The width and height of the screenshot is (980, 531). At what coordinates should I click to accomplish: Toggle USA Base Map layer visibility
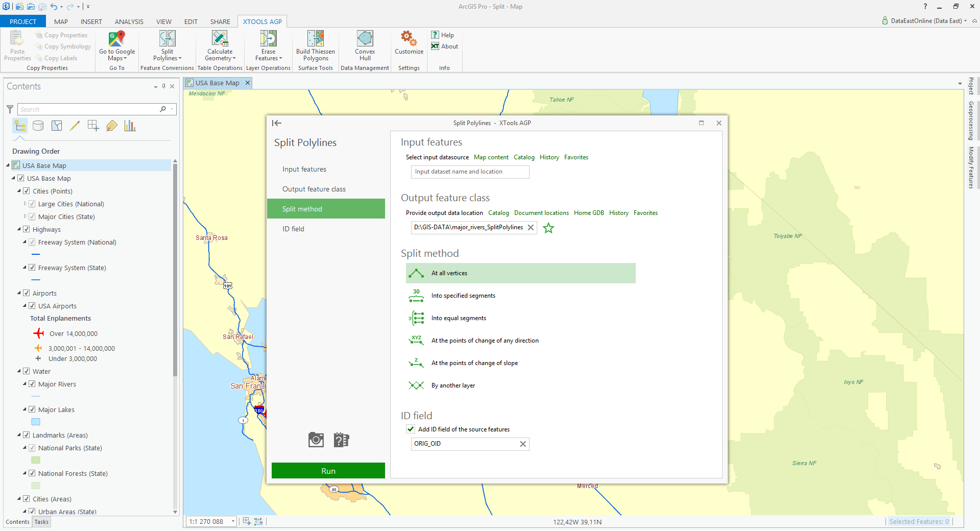(x=21, y=178)
